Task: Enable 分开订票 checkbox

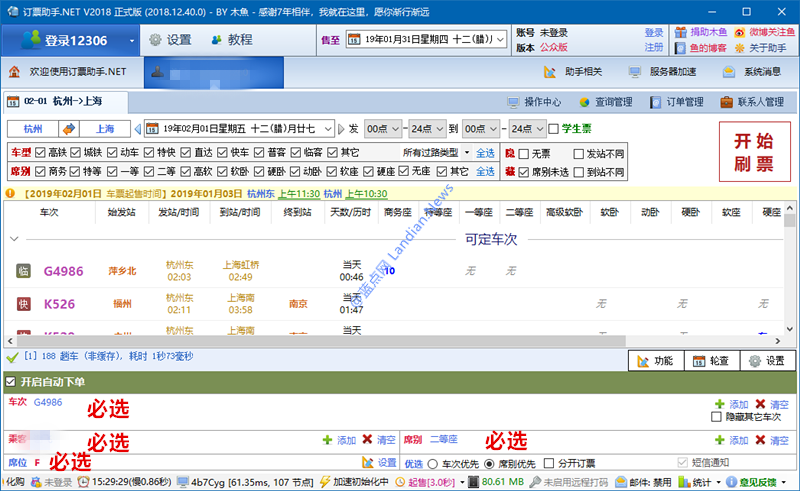Action: [x=549, y=463]
